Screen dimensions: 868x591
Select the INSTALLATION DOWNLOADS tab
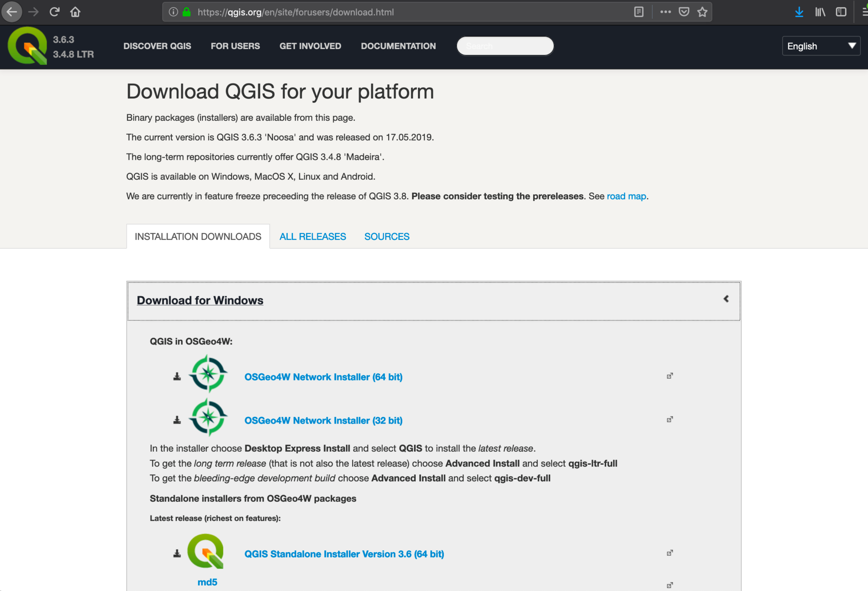pyautogui.click(x=198, y=236)
